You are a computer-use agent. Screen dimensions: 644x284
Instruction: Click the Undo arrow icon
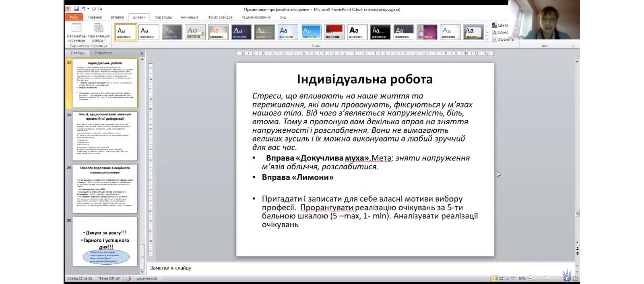83,9
